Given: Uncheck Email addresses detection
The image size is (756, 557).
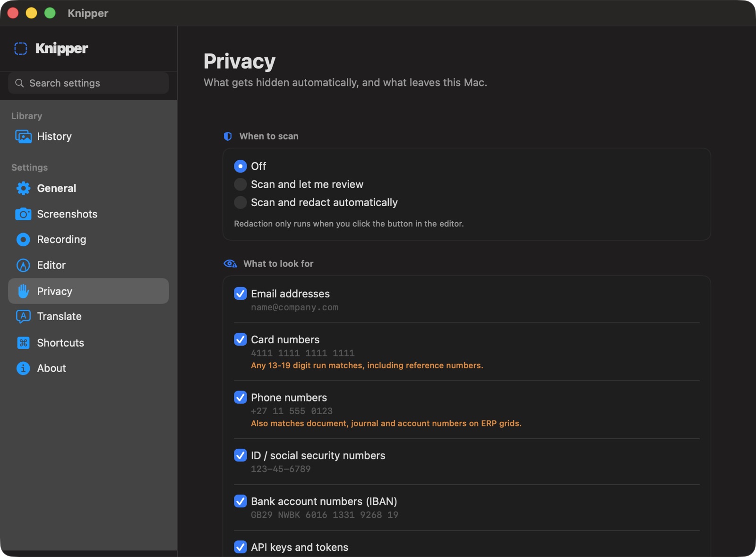Looking at the screenshot, I should click(241, 294).
